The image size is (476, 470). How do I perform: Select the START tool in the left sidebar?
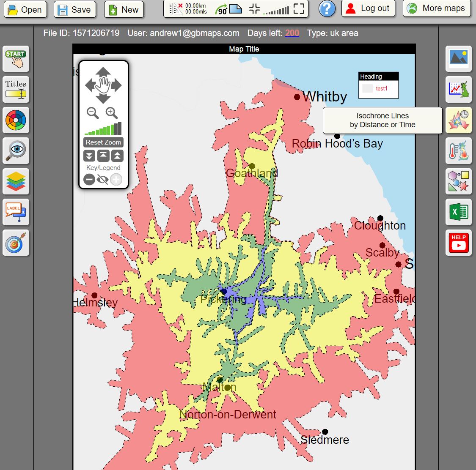(x=16, y=59)
